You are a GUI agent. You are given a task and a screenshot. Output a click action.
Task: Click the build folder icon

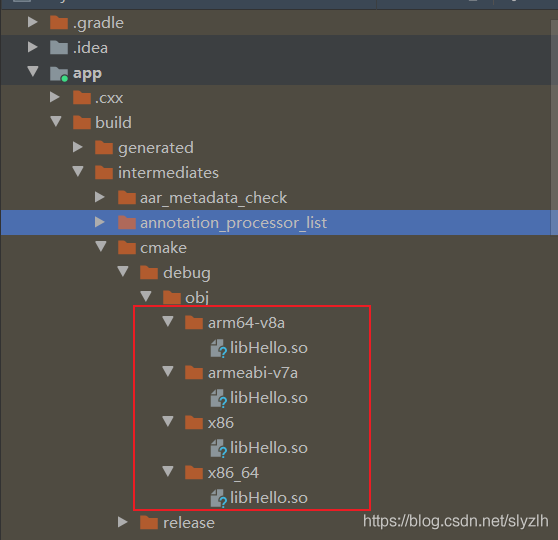(x=82, y=122)
